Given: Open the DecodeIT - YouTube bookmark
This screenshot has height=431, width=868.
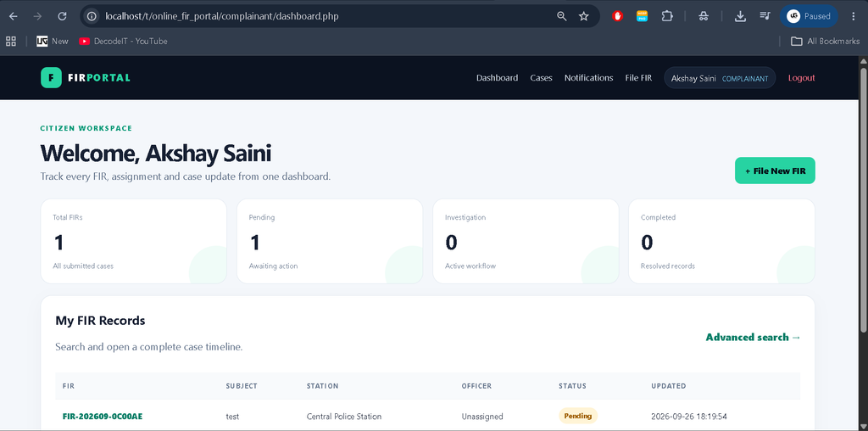Looking at the screenshot, I should (x=123, y=41).
